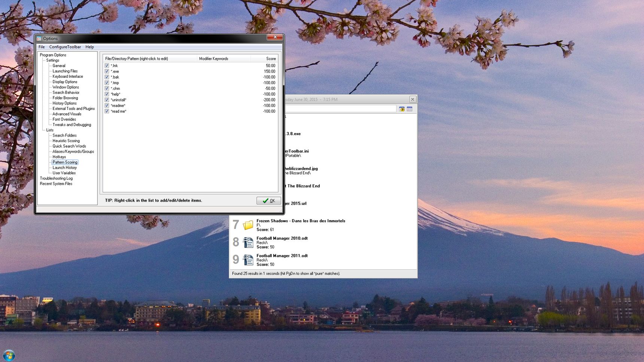Open the Windows Start orb
Image resolution: width=644 pixels, height=362 pixels.
point(9,355)
